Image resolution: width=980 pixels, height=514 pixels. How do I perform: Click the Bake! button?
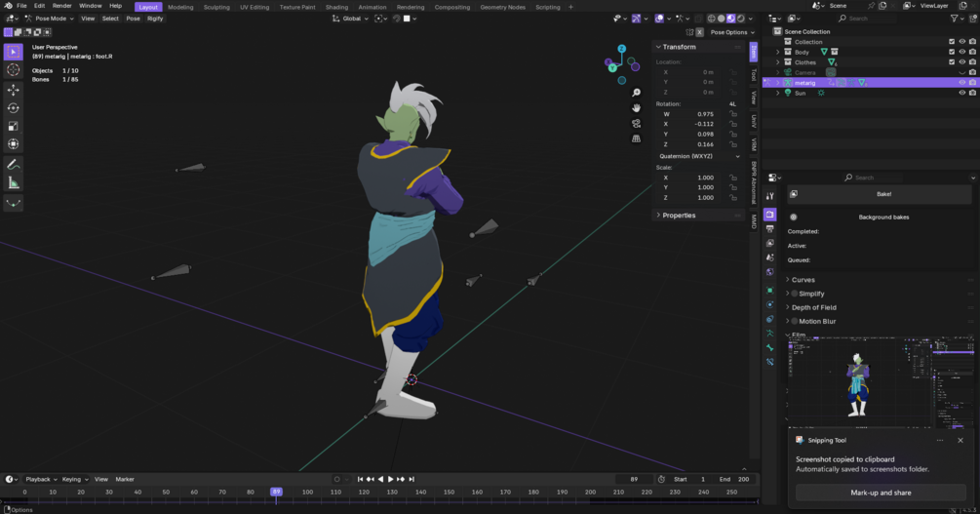coord(879,194)
